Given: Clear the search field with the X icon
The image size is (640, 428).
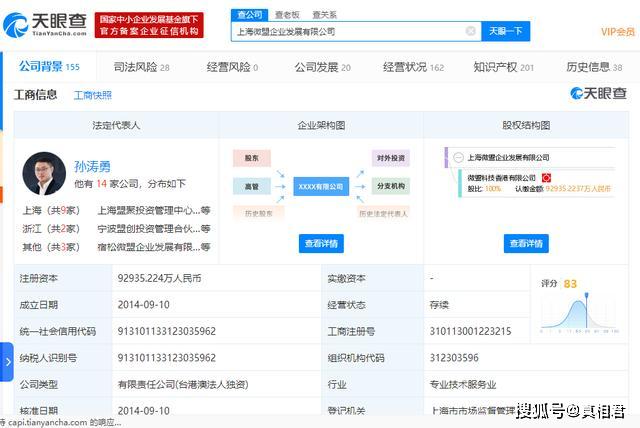Looking at the screenshot, I should click(x=471, y=31).
